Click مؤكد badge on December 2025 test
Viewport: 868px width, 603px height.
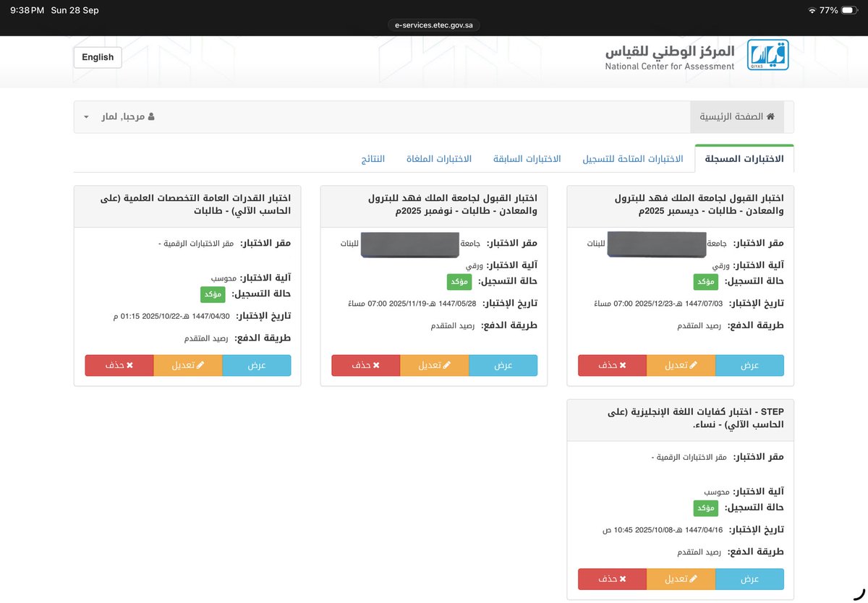(706, 282)
